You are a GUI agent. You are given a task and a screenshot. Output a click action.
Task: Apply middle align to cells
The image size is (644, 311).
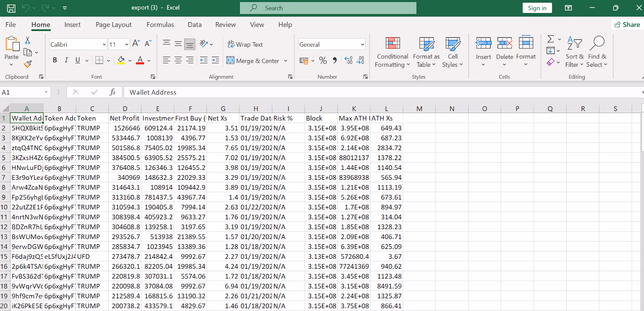(178, 43)
